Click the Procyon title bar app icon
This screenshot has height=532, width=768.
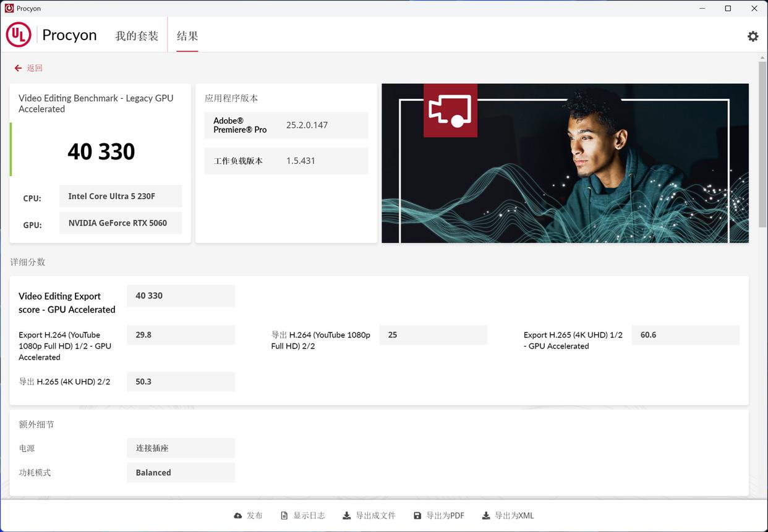[9, 9]
